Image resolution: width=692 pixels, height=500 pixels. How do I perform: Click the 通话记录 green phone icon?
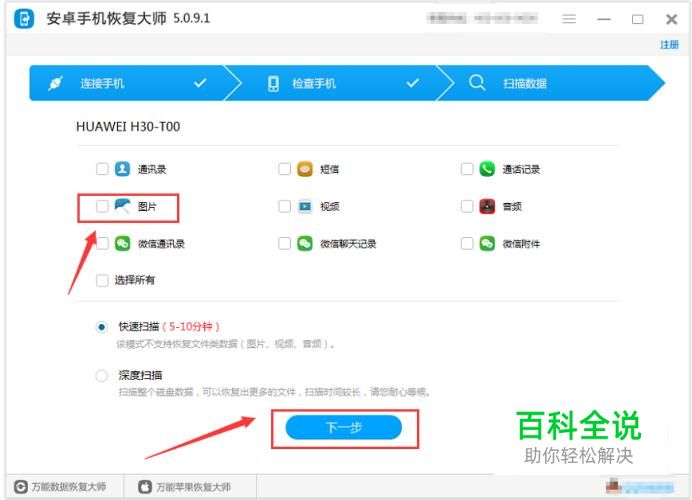pos(487,169)
